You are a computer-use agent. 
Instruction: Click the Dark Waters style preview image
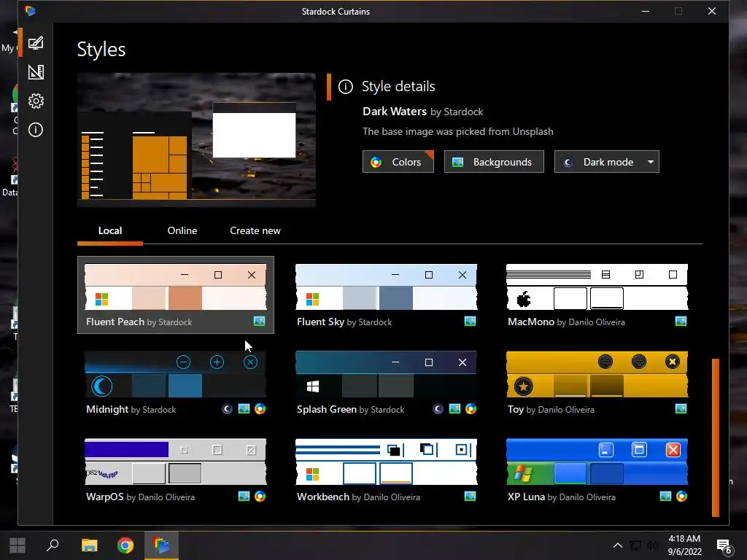coord(196,140)
